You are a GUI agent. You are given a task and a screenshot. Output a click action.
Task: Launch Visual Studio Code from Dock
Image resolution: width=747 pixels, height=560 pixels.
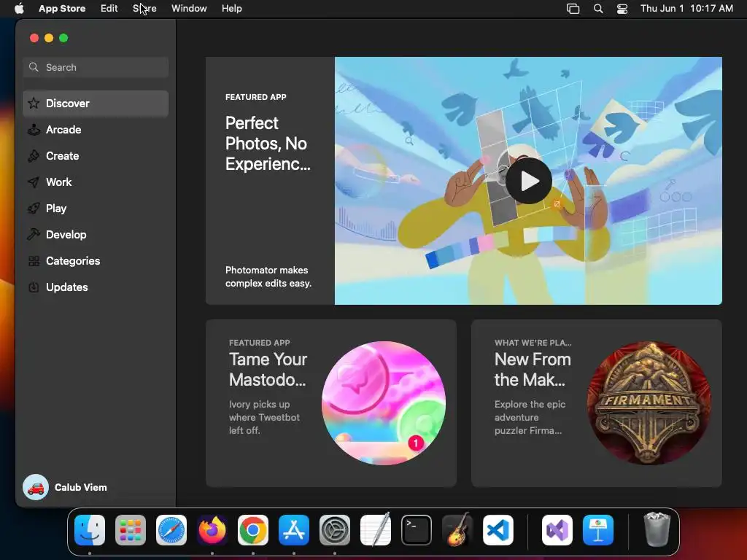click(x=498, y=530)
